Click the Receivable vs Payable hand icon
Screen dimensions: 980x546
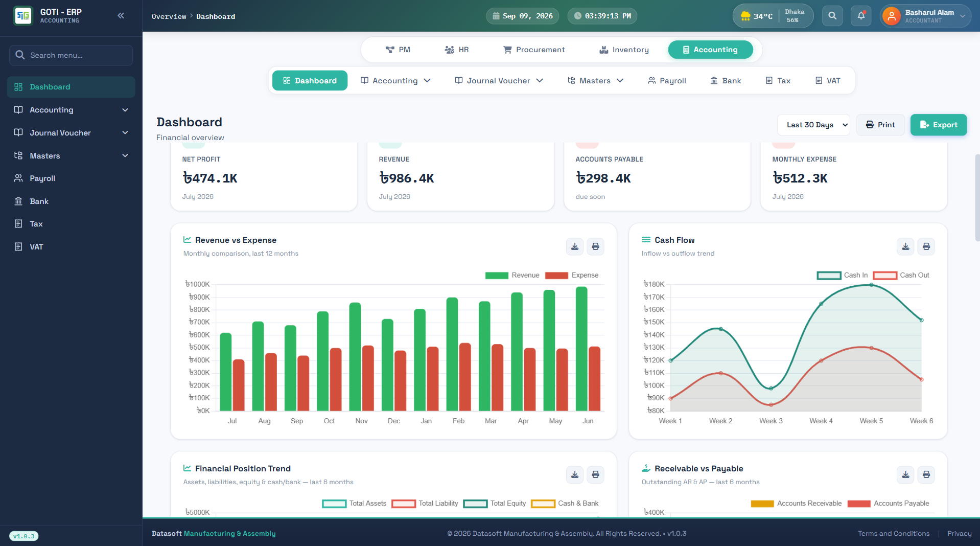tap(646, 468)
